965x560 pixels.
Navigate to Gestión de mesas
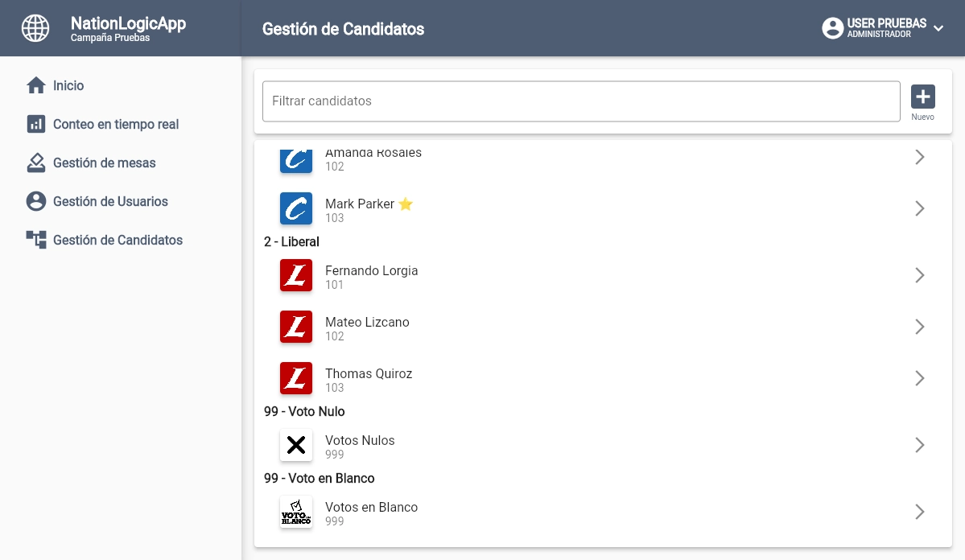click(x=105, y=163)
